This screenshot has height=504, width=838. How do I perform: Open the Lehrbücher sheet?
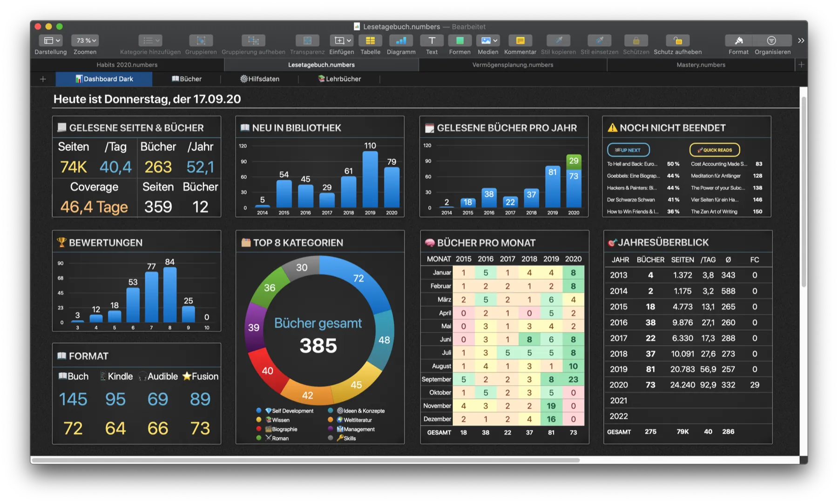[x=339, y=79]
